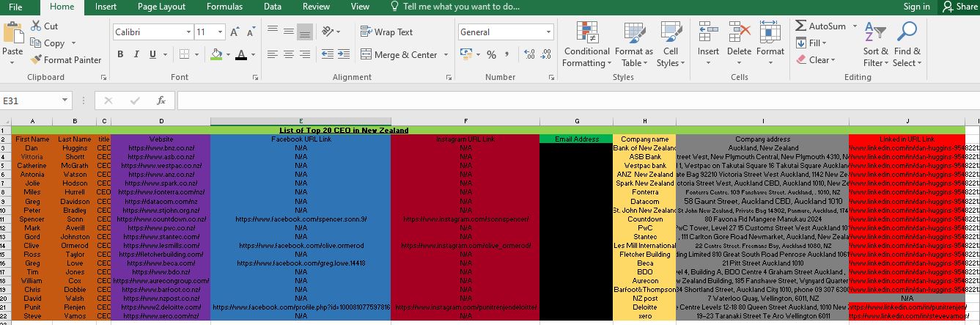Click the Name Box showing E31
The height and width of the screenshot is (325, 980).
pos(36,101)
